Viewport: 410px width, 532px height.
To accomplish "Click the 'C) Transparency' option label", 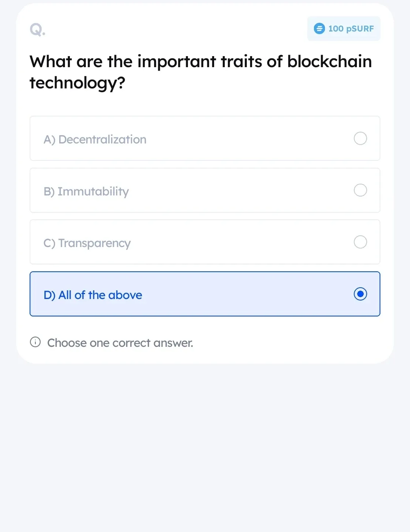I will (x=87, y=243).
